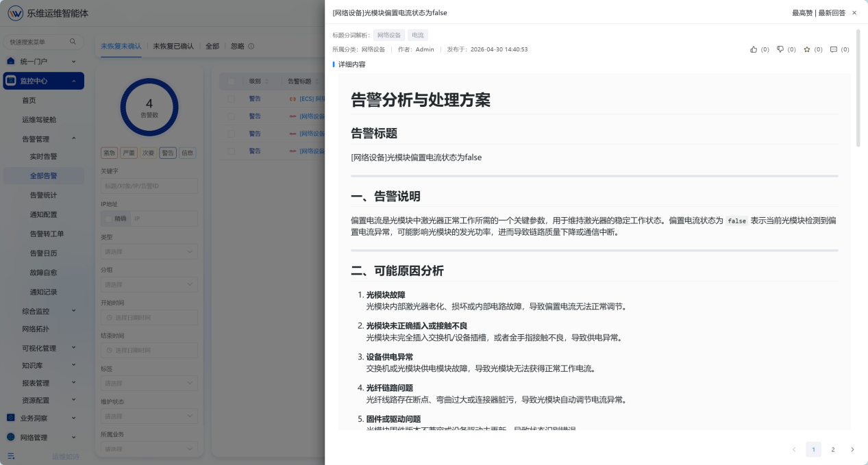The image size is (868, 465).
Task: Click the thumbs-down dislike icon
Action: pos(780,49)
